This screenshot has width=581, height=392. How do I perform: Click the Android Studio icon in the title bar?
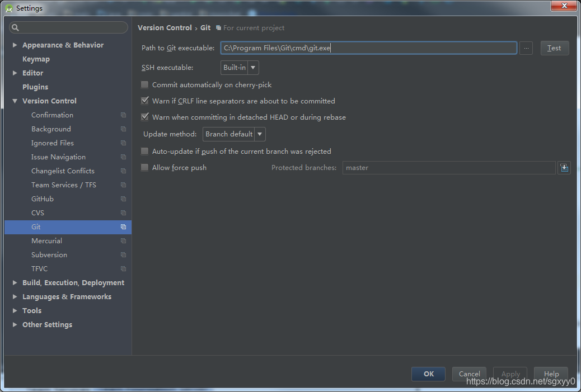[x=9, y=8]
